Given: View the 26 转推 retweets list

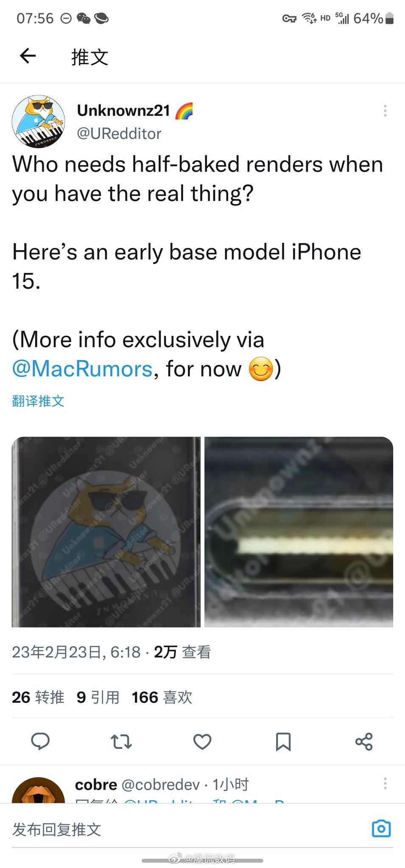Looking at the screenshot, I should (38, 697).
